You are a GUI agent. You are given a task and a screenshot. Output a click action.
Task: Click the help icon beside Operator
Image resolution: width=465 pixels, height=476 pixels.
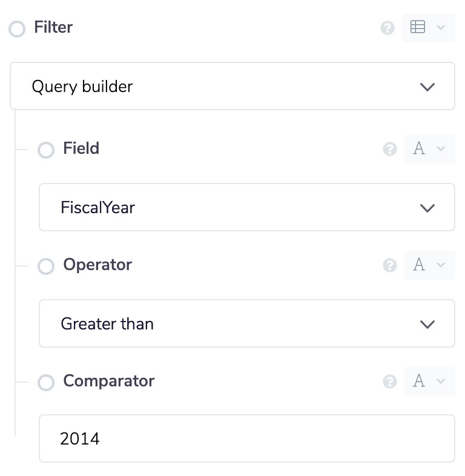click(x=390, y=265)
